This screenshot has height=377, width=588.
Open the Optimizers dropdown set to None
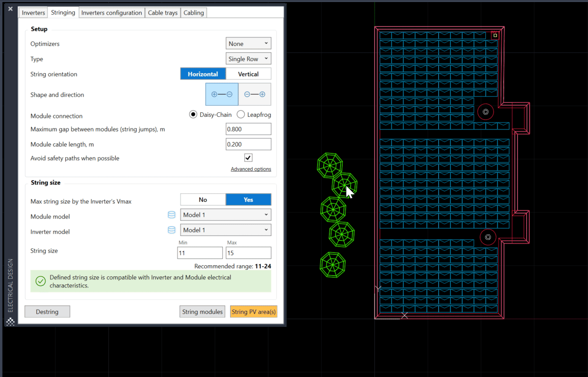coord(248,43)
